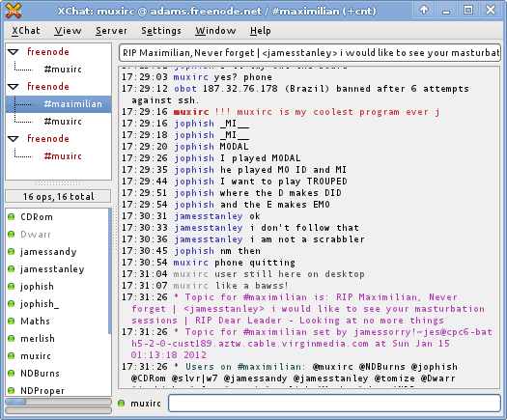The width and height of the screenshot is (507, 420).
Task: Open the Window menu
Action: pyautogui.click(x=215, y=31)
